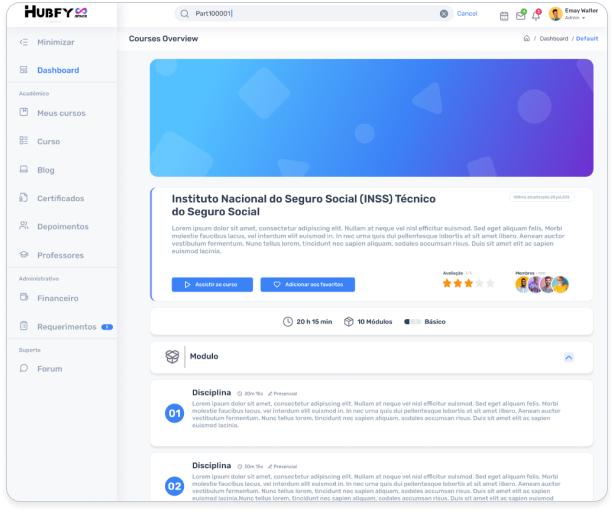This screenshot has height=512, width=614.
Task: Click the Hubfy logo
Action: (56, 12)
